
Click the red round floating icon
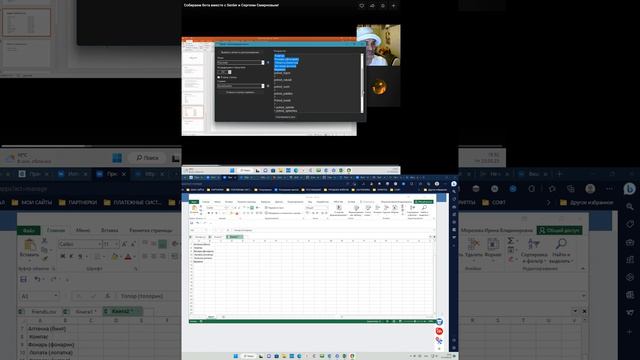click(439, 331)
